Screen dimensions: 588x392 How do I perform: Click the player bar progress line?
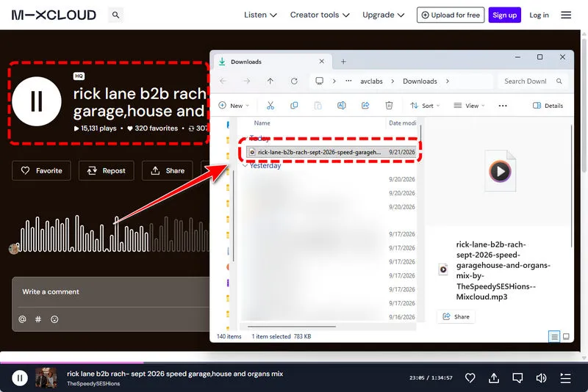tap(294, 363)
